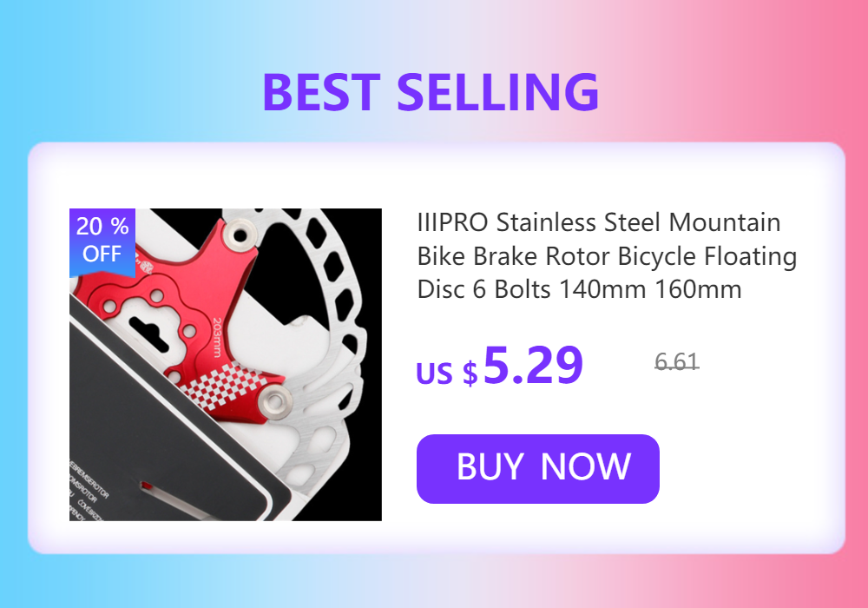
Task: Click the BEST SELLING heading
Action: (431, 92)
